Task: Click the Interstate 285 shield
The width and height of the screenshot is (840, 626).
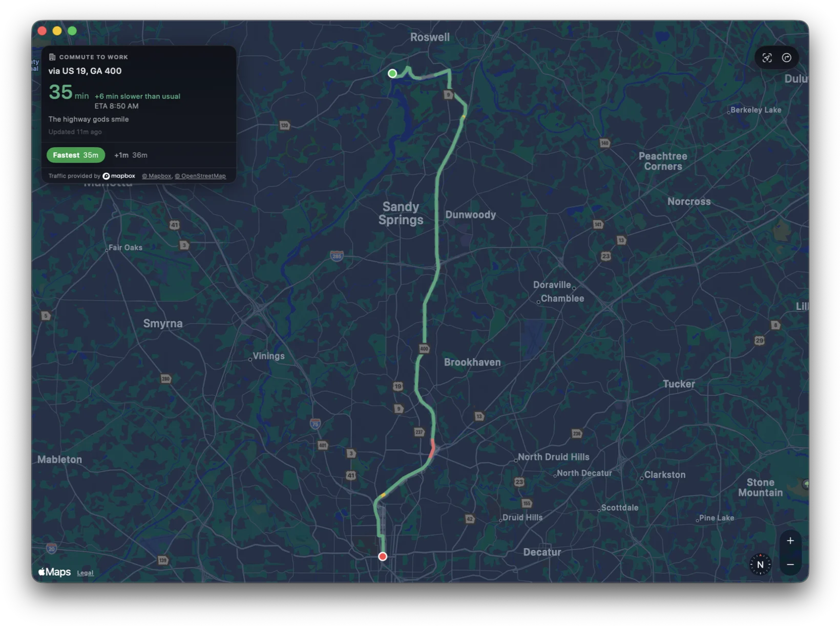Action: (337, 256)
